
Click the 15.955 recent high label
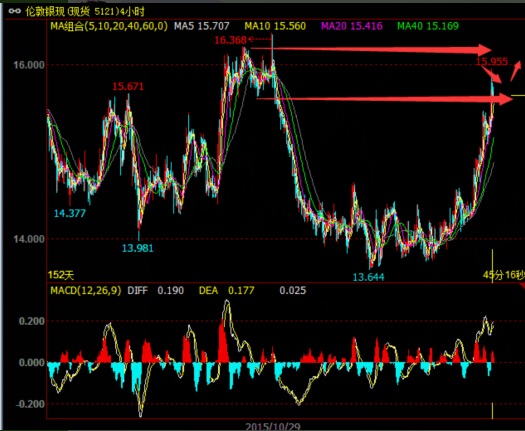point(492,62)
